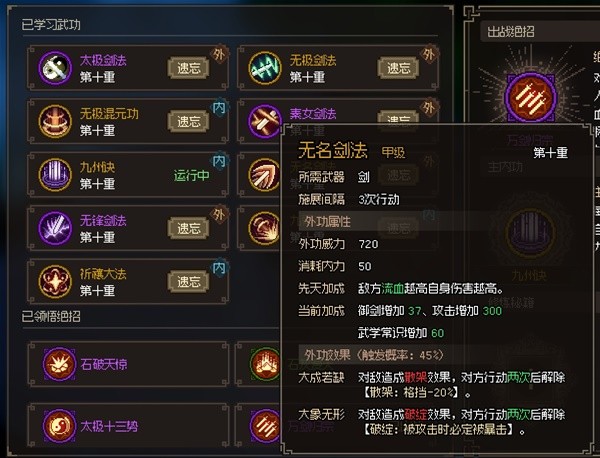Click 遗忘 button next to 无极混元功
Screen dimensions: 600x458
[x=188, y=122]
